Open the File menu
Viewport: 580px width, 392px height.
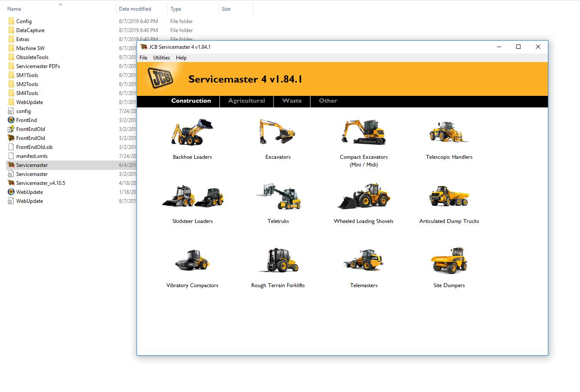143,57
